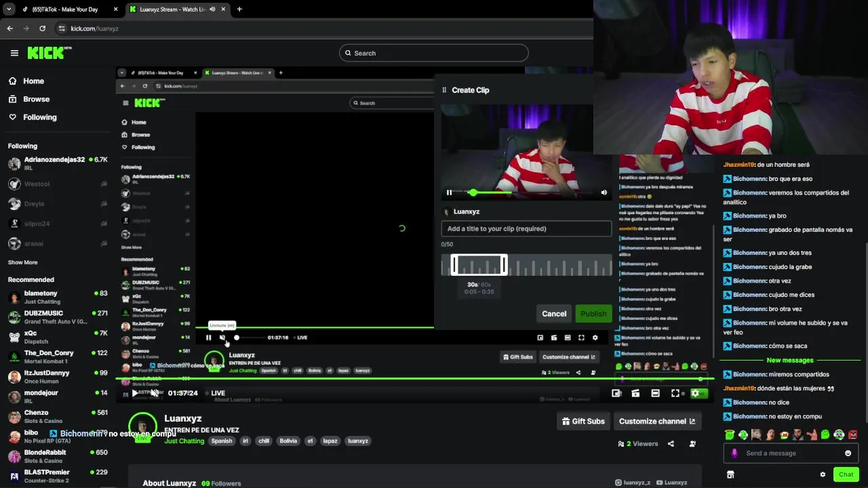The height and width of the screenshot is (488, 868).
Task: Click the Spanish tag
Action: (x=222, y=441)
